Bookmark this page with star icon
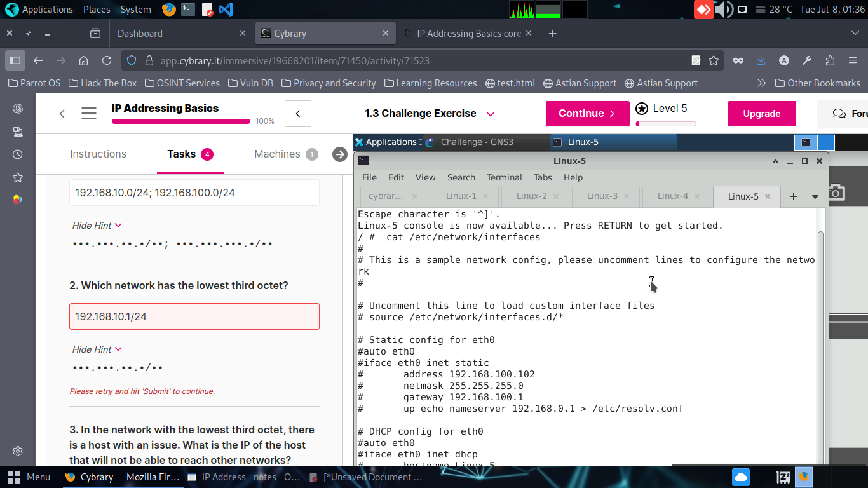The height and width of the screenshot is (488, 868). (x=714, y=60)
